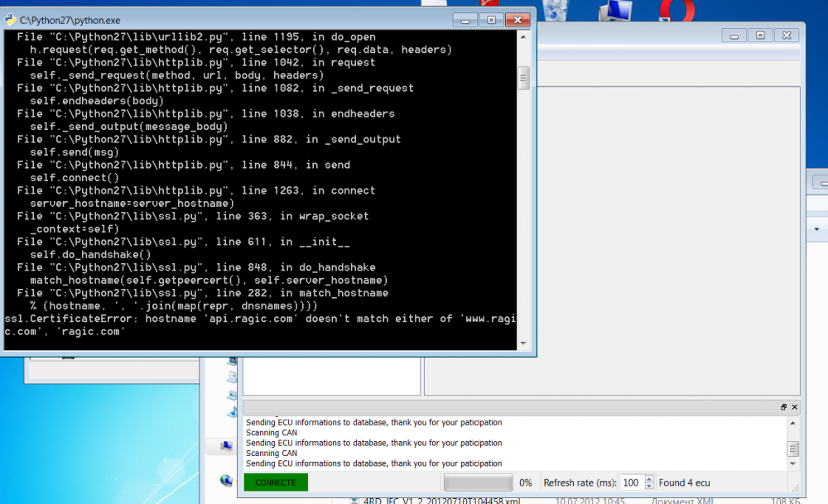The width and height of the screenshot is (828, 504).
Task: Increase the refresh rate with up arrow
Action: [x=649, y=478]
